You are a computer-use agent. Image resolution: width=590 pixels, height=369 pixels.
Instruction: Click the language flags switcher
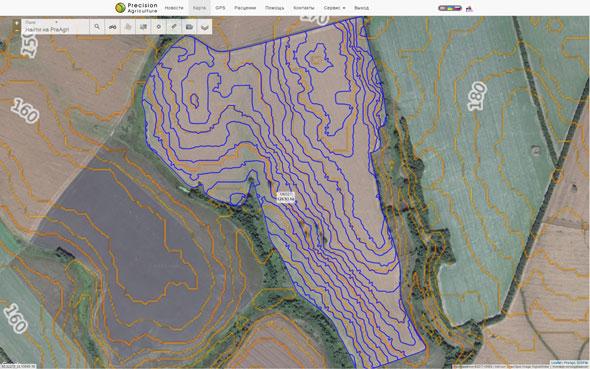450,8
